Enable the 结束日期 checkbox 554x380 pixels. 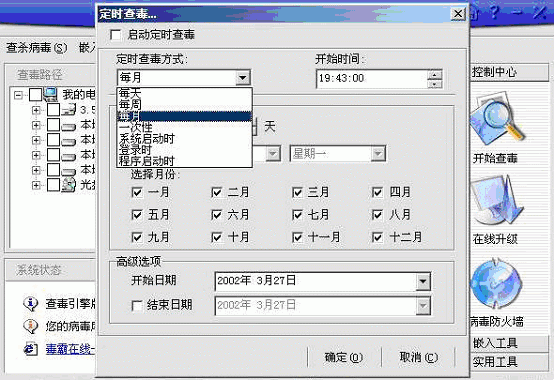(137, 305)
